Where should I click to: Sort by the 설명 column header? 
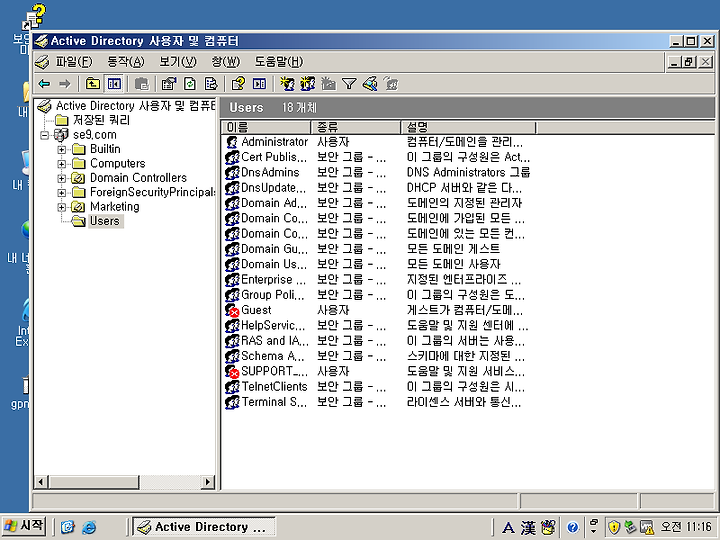pos(468,127)
